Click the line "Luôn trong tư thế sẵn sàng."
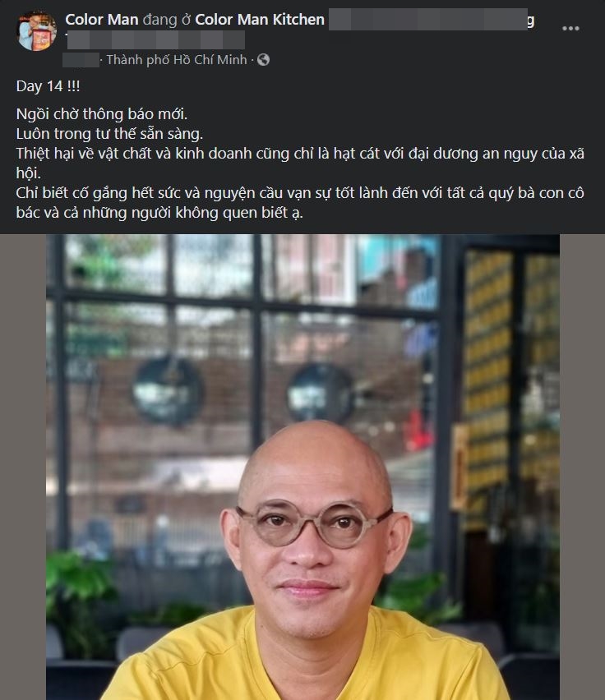The height and width of the screenshot is (700, 605). (x=109, y=134)
